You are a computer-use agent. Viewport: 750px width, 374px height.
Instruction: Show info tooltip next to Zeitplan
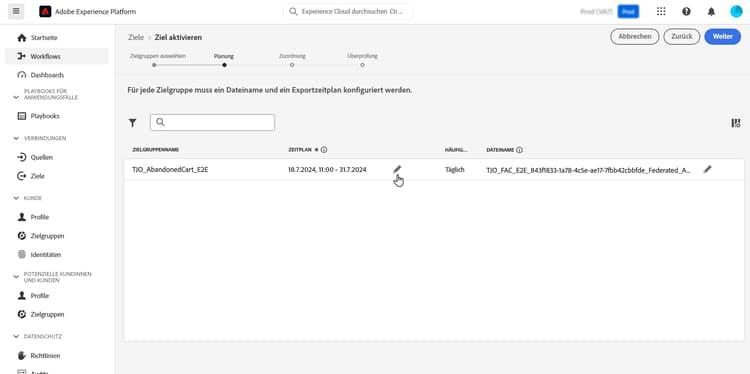click(x=324, y=150)
